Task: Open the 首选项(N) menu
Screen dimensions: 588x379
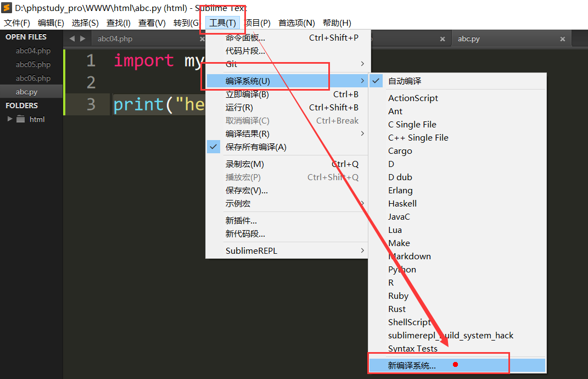Action: (x=295, y=23)
